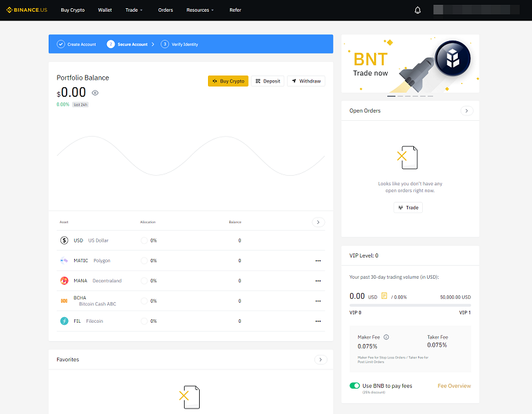The image size is (532, 414).
Task: Click the Binance.US logo
Action: 27,10
